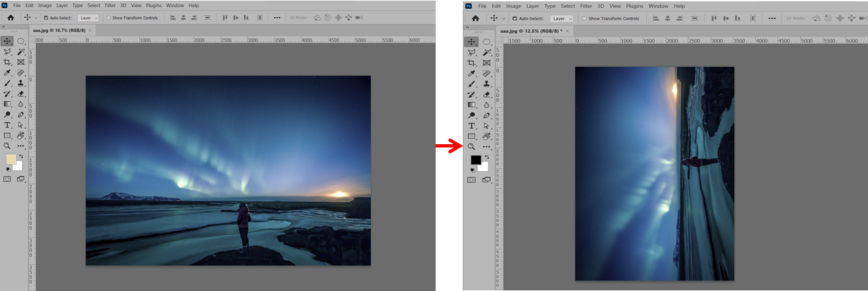Close the aaa.jpg @ 16.7% document tab
Screen dimensions: 868x291
90,30
